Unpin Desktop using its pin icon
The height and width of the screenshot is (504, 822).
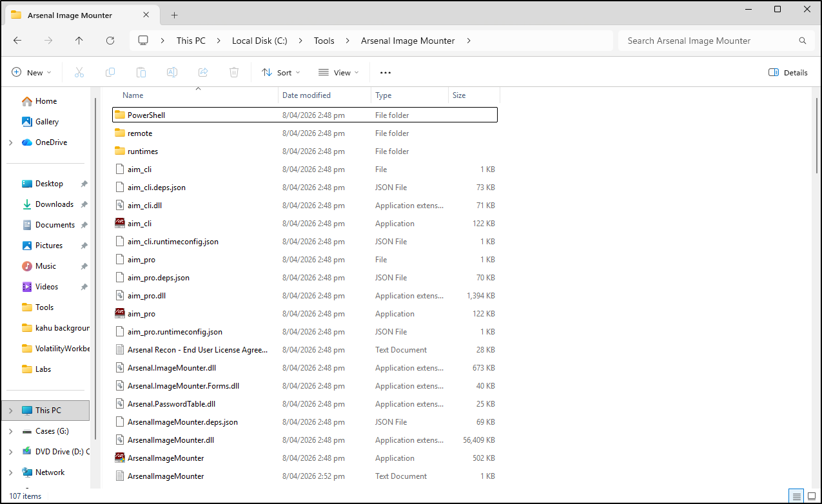click(x=84, y=184)
